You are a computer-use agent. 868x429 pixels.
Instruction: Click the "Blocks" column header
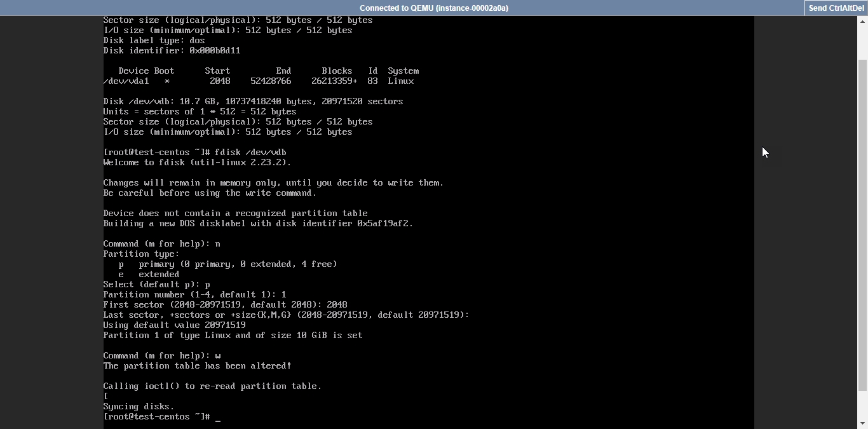[x=337, y=71]
